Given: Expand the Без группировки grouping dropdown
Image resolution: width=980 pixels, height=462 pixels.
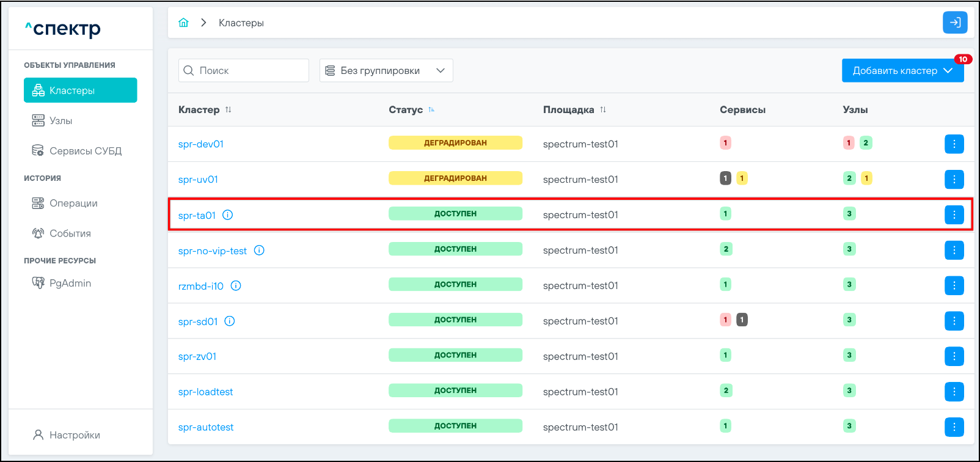Looking at the screenshot, I should [x=386, y=71].
